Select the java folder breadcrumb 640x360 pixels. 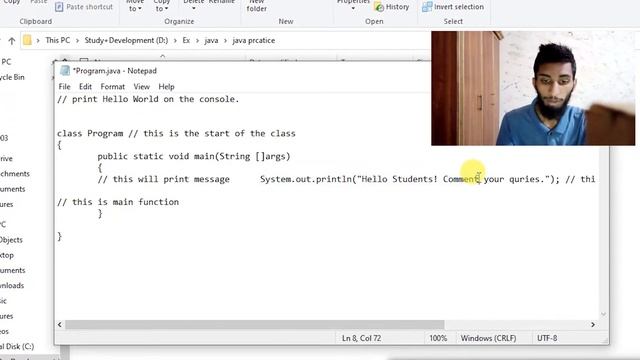click(211, 40)
